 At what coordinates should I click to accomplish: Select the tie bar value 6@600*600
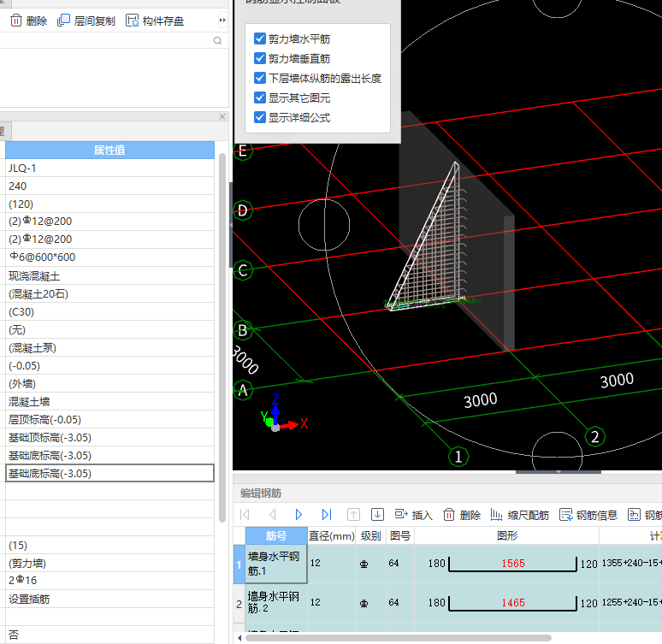pyautogui.click(x=109, y=257)
